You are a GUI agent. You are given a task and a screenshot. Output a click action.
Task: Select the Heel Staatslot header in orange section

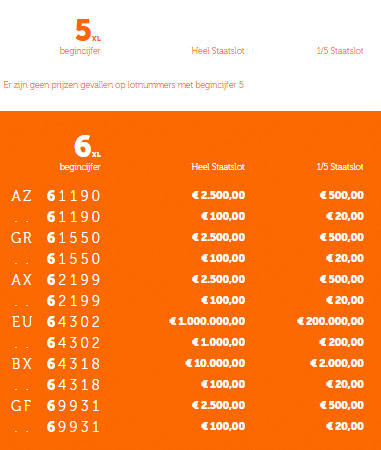click(x=218, y=167)
